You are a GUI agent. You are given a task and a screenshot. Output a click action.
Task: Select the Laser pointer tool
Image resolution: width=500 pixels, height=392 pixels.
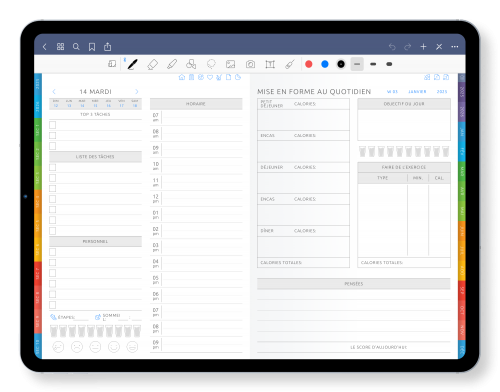(290, 64)
